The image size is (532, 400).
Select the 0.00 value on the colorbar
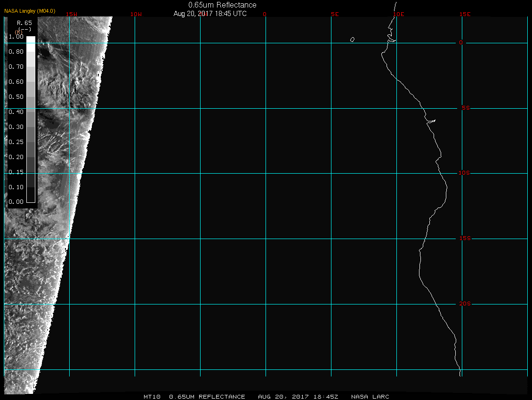pyautogui.click(x=16, y=202)
